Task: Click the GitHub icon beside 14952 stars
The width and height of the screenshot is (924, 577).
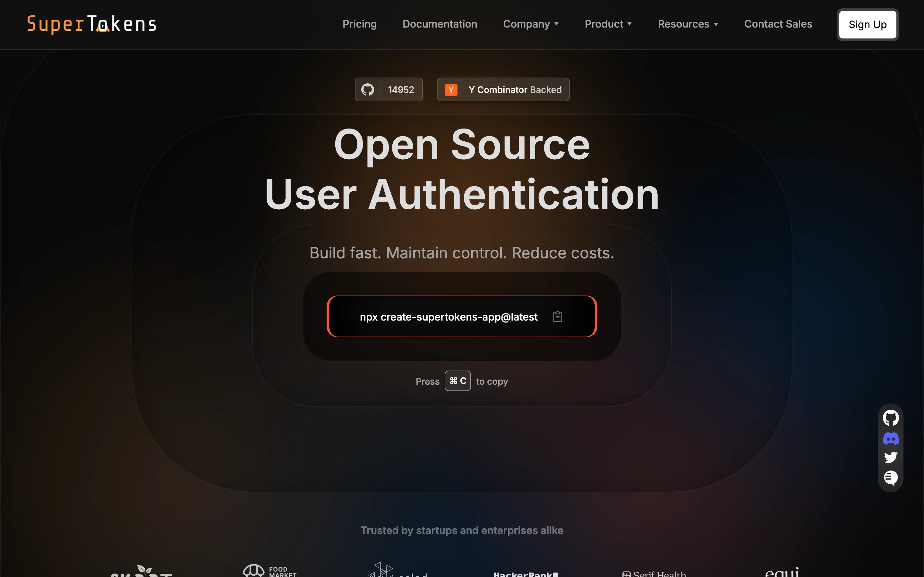Action: (x=368, y=90)
